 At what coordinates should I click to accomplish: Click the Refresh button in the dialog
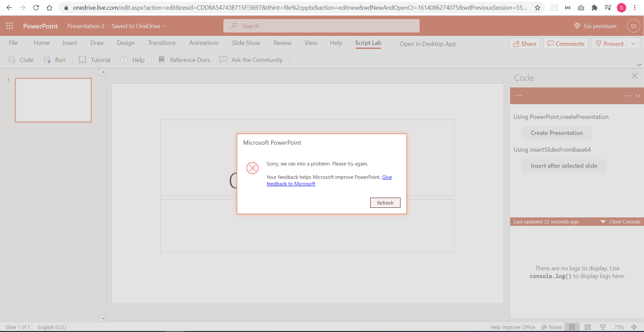click(x=385, y=203)
